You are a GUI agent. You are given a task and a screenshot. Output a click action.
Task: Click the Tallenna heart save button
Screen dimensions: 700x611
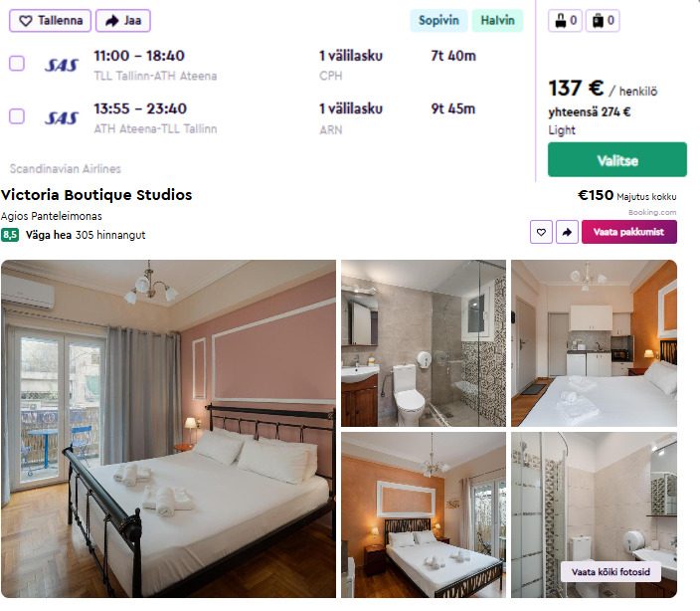[50, 21]
